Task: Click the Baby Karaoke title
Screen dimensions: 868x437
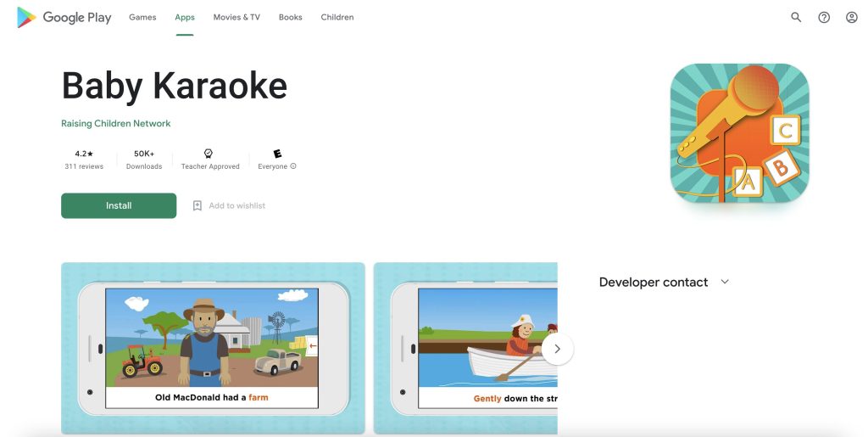Action: [174, 86]
